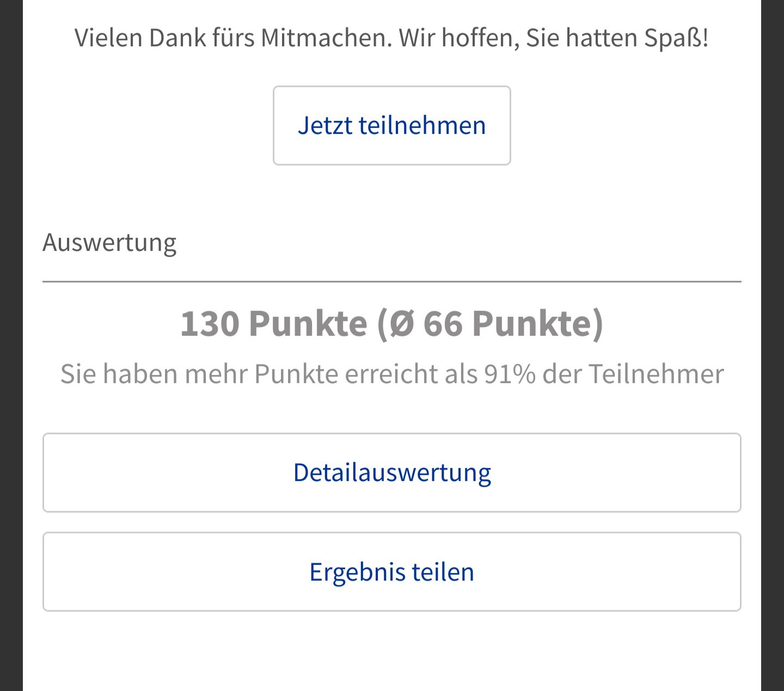The height and width of the screenshot is (691, 784).
Task: Click the word Spaß! in the header
Action: coord(676,38)
